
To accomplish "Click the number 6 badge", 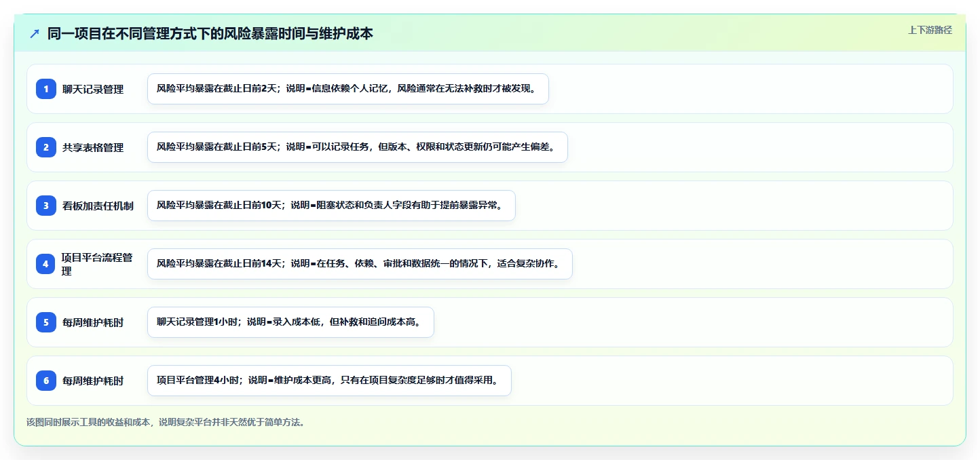I will 46,381.
